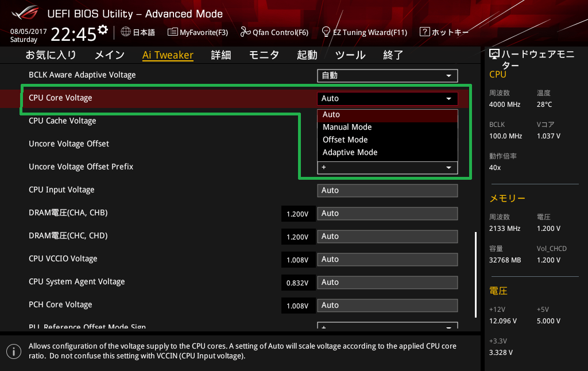The width and height of the screenshot is (588, 371).
Task: Click the hotkey question mark icon
Action: [x=424, y=32]
